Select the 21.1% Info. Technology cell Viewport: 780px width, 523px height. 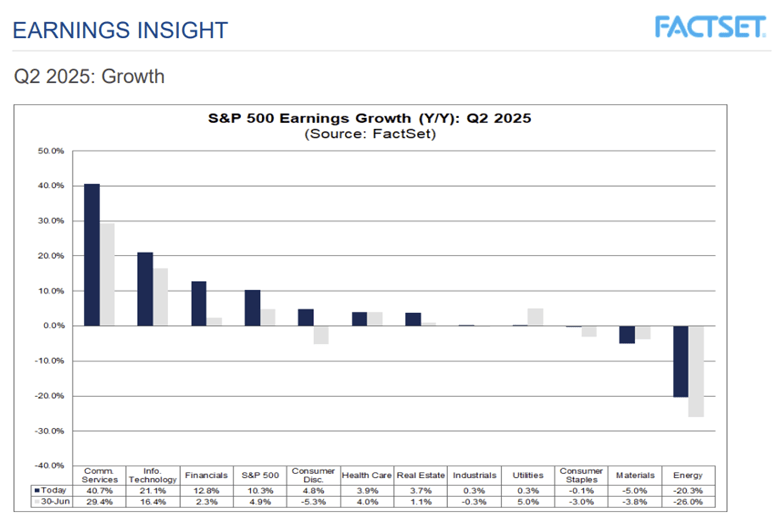pos(153,491)
